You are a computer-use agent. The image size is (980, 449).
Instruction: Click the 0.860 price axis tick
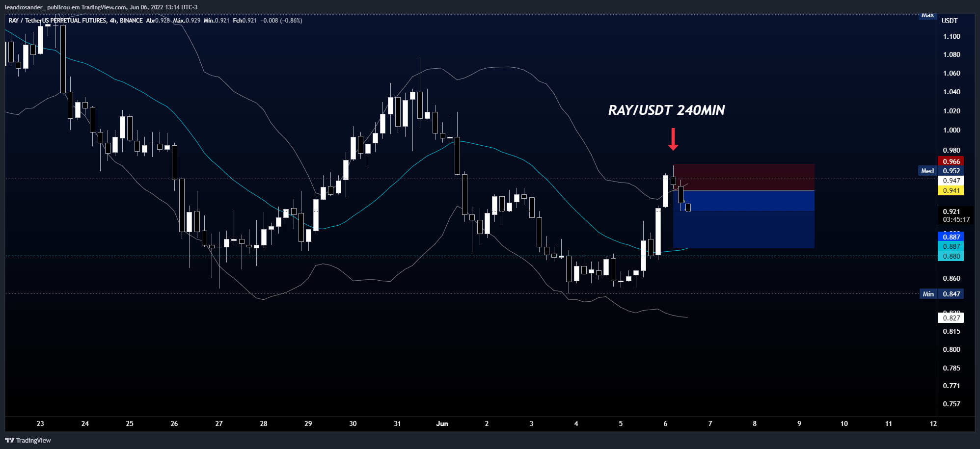point(952,278)
